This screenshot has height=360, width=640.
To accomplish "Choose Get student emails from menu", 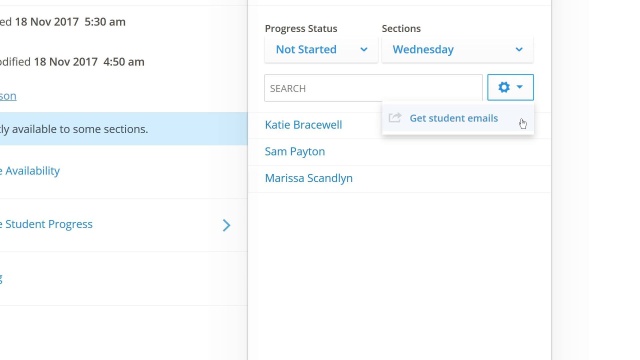I will pos(453,118).
